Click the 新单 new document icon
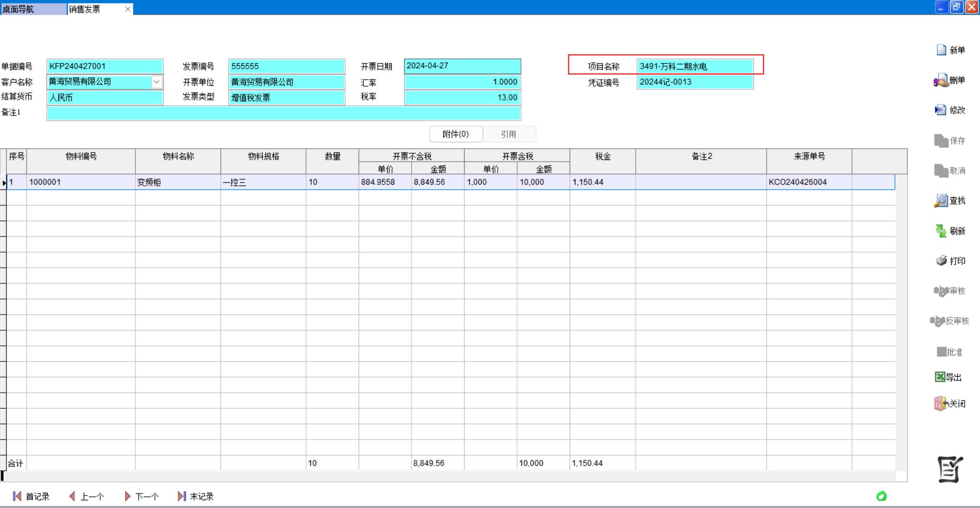The width and height of the screenshot is (980, 508). 941,50
